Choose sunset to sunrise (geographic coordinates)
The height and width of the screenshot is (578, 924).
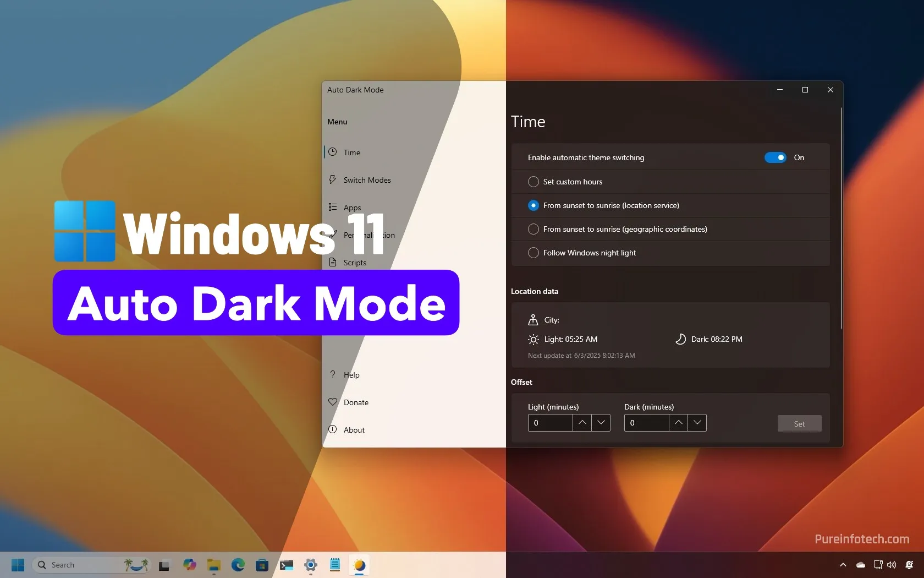tap(617, 229)
